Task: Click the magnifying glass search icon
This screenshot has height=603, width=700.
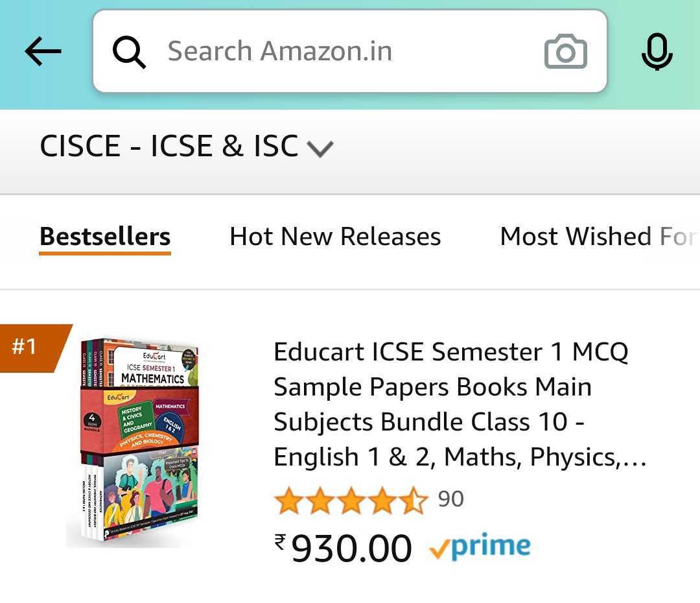Action: coord(129,52)
